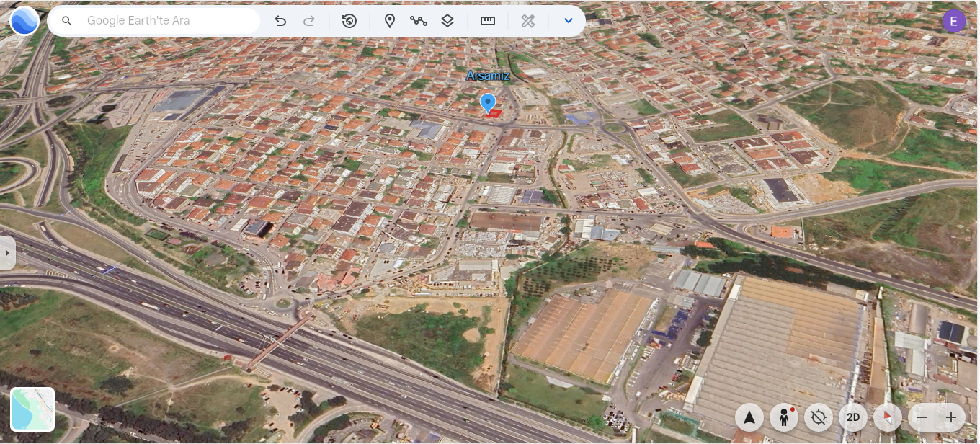Click the compass to reset north
This screenshot has height=444, width=980.
[x=888, y=417]
